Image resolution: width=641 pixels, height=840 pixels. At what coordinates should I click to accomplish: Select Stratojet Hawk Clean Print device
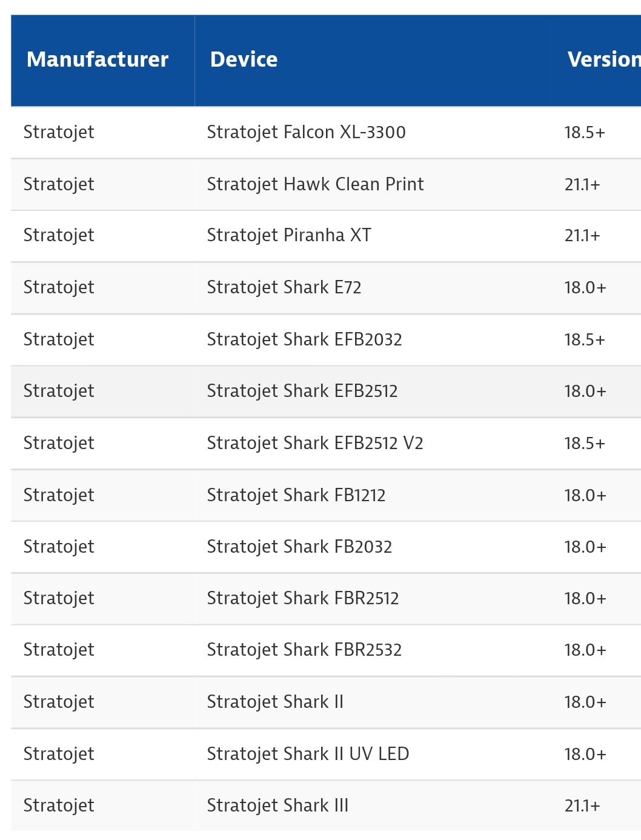click(315, 184)
